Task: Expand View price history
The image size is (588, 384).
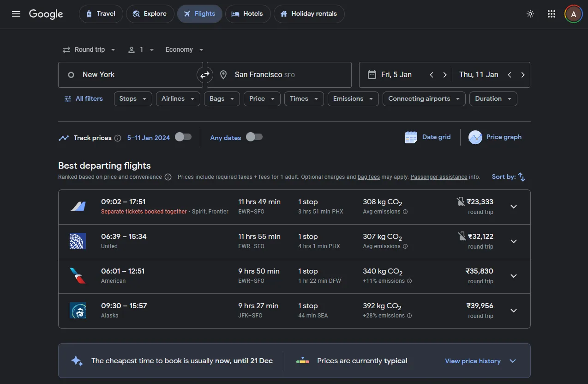Action: 480,361
